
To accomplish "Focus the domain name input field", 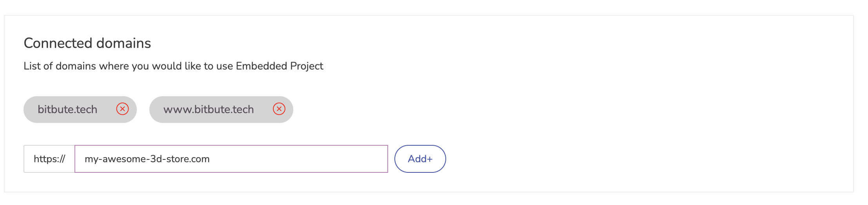I will coord(231,159).
